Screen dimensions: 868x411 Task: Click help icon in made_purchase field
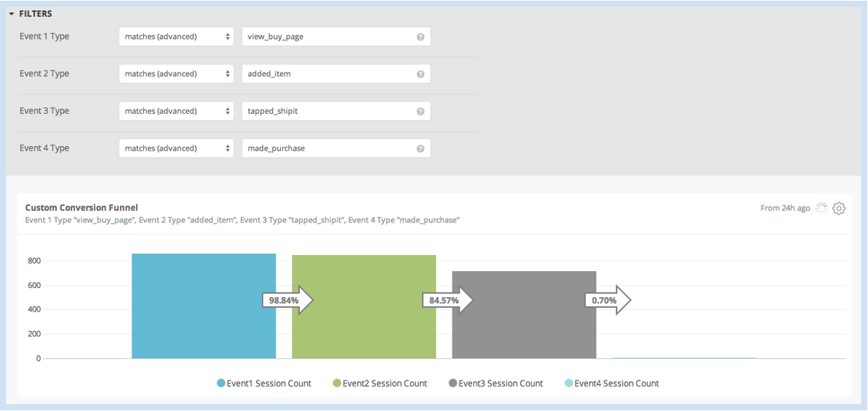(x=420, y=148)
